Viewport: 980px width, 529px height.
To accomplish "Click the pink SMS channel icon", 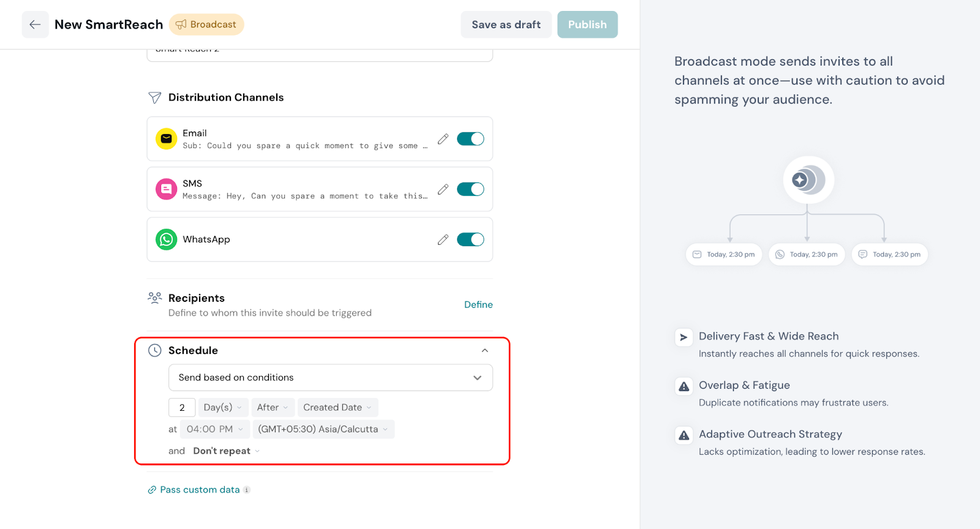I will (x=166, y=189).
